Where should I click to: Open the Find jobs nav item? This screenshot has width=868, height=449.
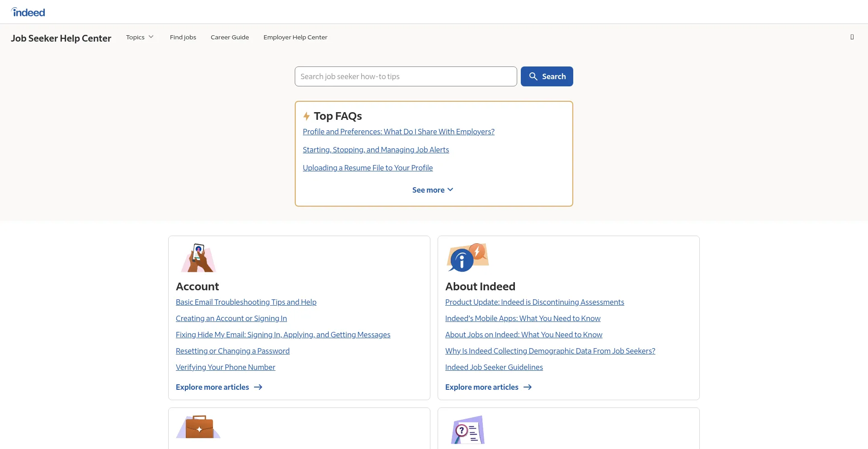coord(183,37)
